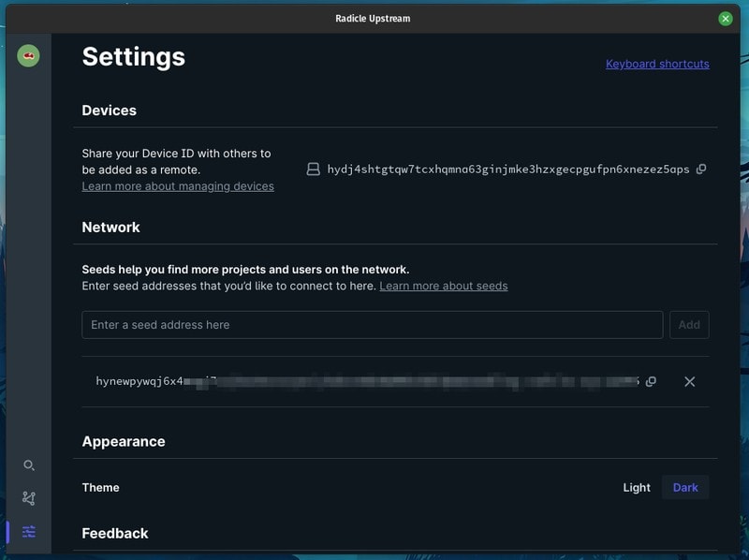Click the Theme label

100,487
